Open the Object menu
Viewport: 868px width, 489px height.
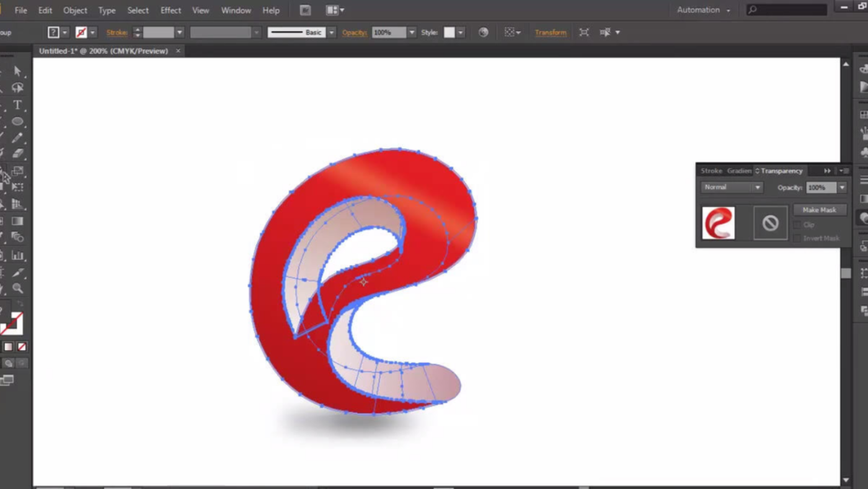pyautogui.click(x=75, y=11)
